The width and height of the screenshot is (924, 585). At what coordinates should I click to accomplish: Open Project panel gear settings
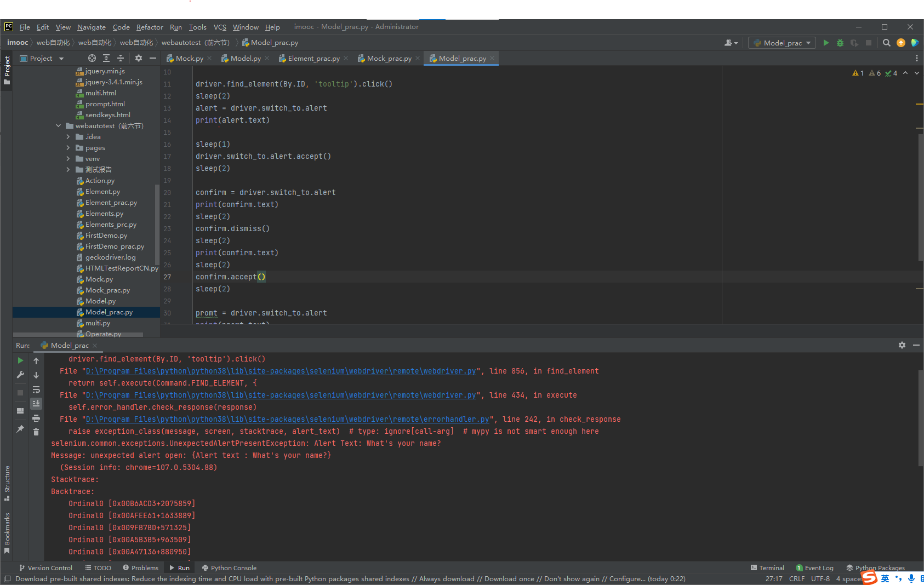(139, 58)
